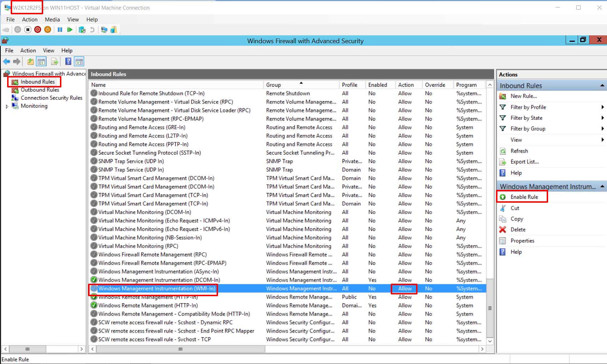This screenshot has width=607, height=364.
Task: Open the firewall console's File menu
Action: 9,50
